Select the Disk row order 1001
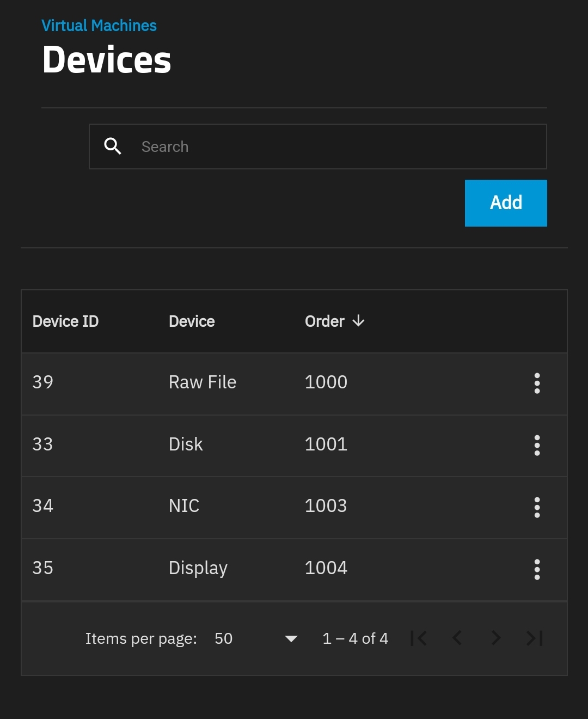Image resolution: width=588 pixels, height=719 pixels. click(326, 444)
